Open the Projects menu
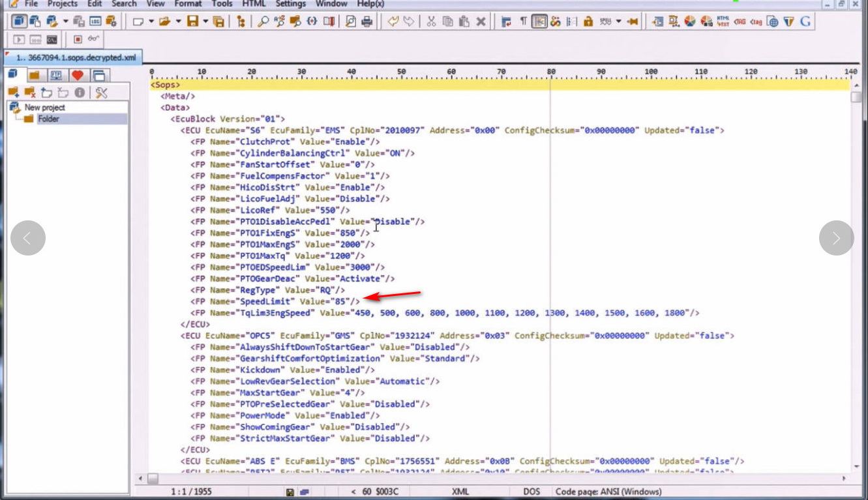The height and width of the screenshot is (500, 868). point(63,3)
